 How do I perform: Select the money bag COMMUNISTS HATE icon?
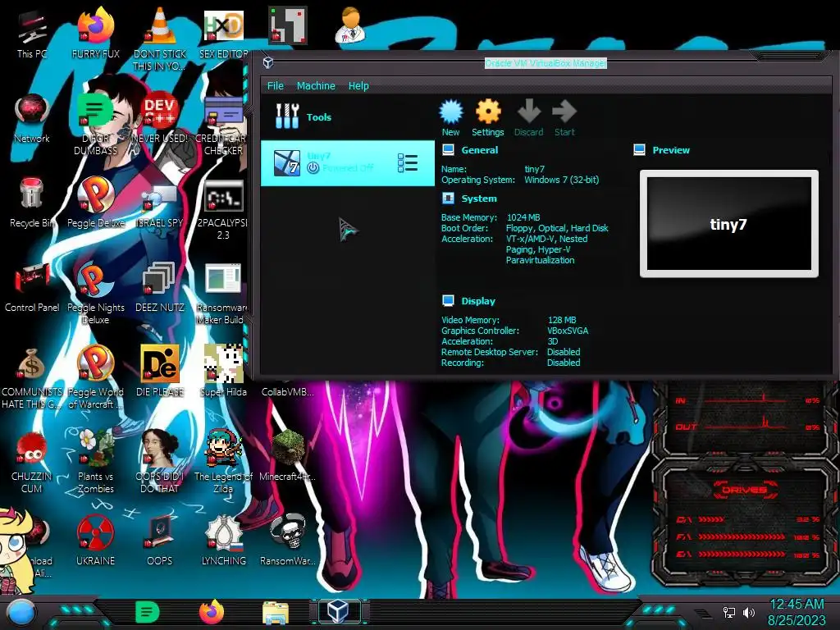(x=32, y=378)
